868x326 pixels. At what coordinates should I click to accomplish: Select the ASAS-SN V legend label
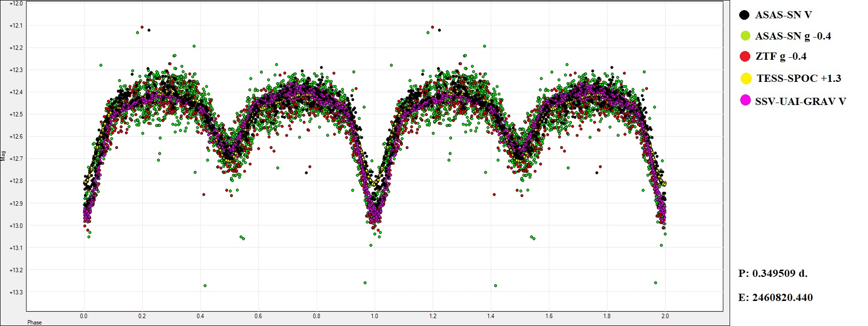[x=783, y=15]
